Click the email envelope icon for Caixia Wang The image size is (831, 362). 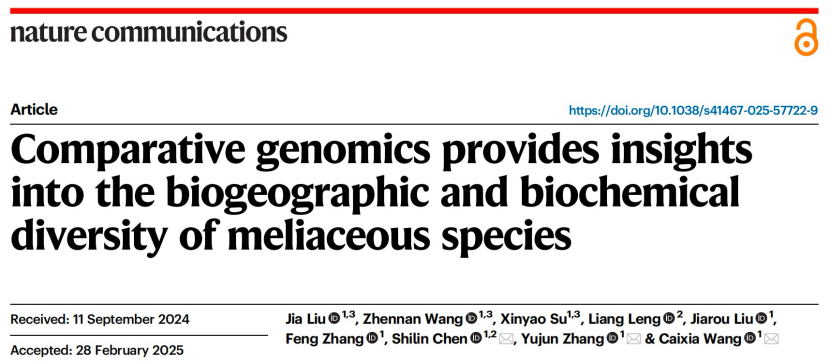click(x=772, y=339)
